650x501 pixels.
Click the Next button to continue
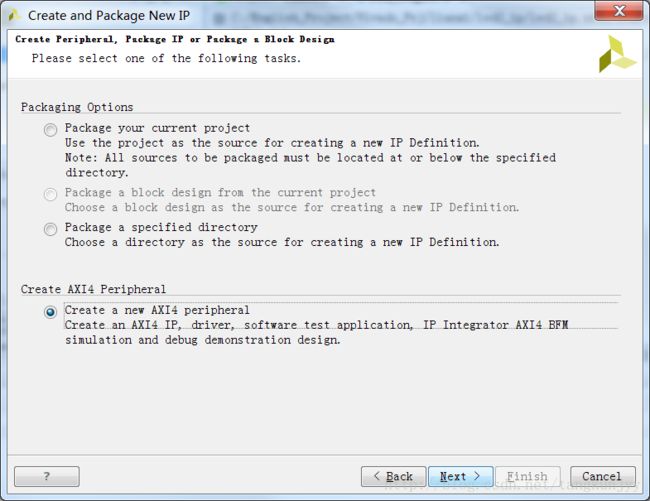pyautogui.click(x=461, y=477)
